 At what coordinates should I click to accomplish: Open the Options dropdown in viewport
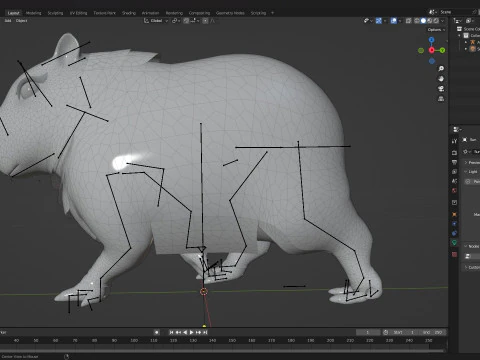(x=436, y=30)
